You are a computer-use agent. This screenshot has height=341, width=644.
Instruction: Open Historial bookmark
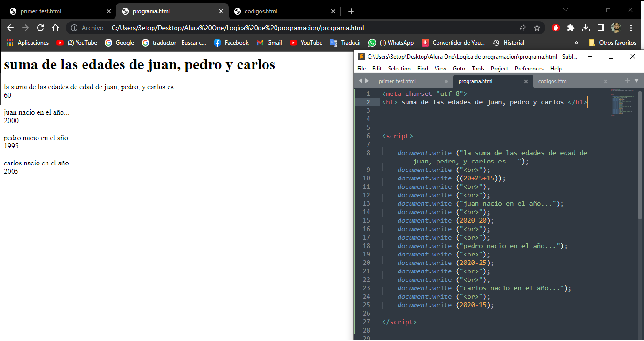[508, 43]
